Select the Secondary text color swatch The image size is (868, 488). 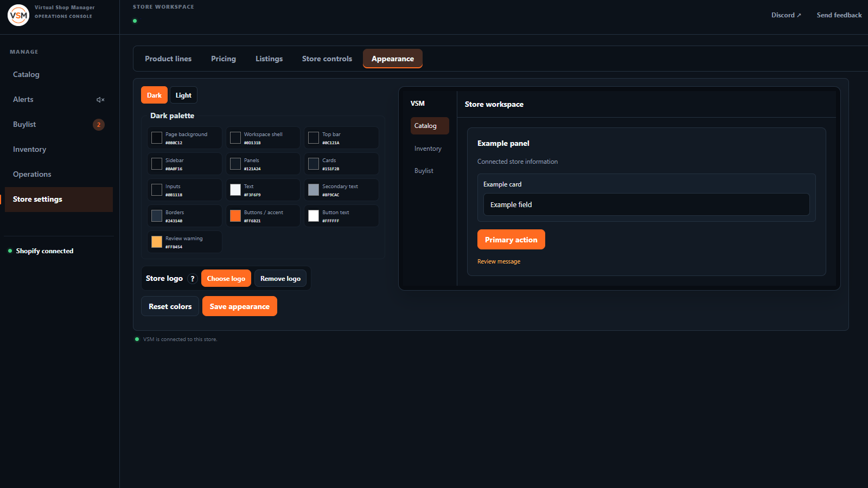314,190
